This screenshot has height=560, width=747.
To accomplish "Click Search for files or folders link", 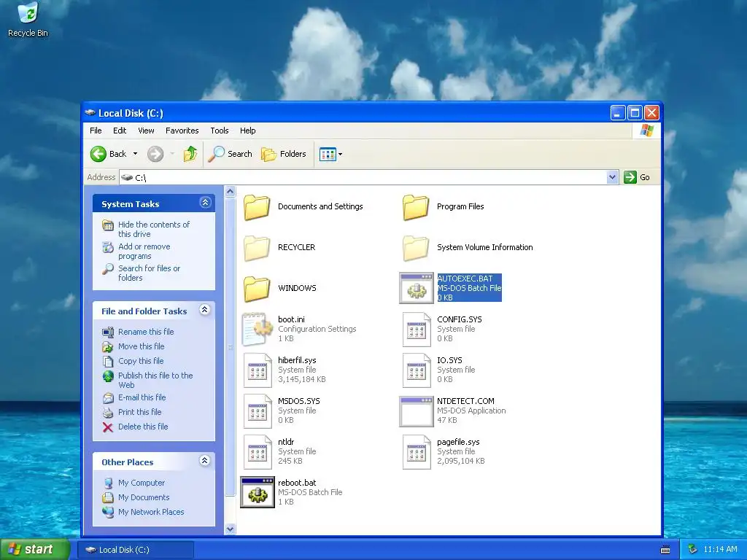I will pos(149,273).
